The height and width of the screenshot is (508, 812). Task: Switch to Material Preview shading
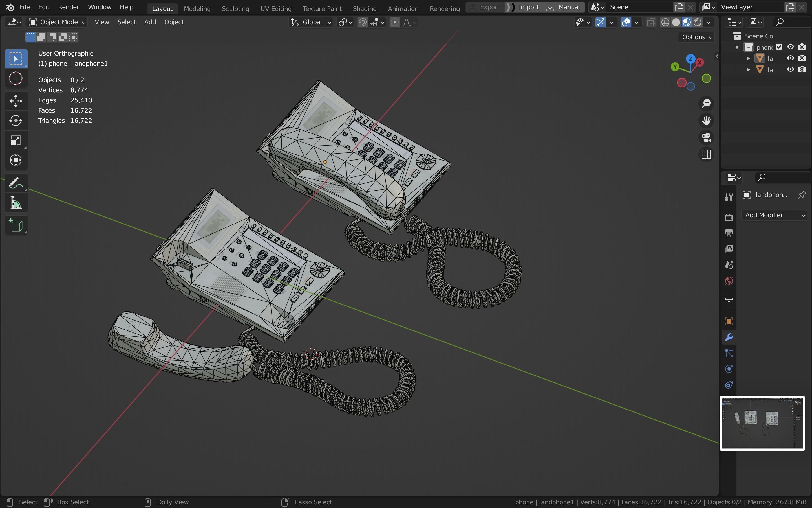pos(687,23)
